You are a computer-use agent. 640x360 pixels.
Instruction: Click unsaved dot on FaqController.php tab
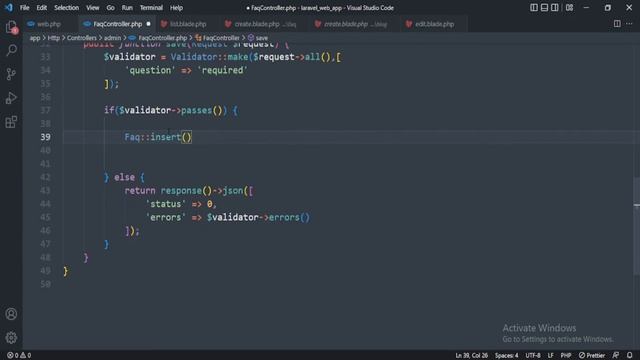[x=149, y=24]
